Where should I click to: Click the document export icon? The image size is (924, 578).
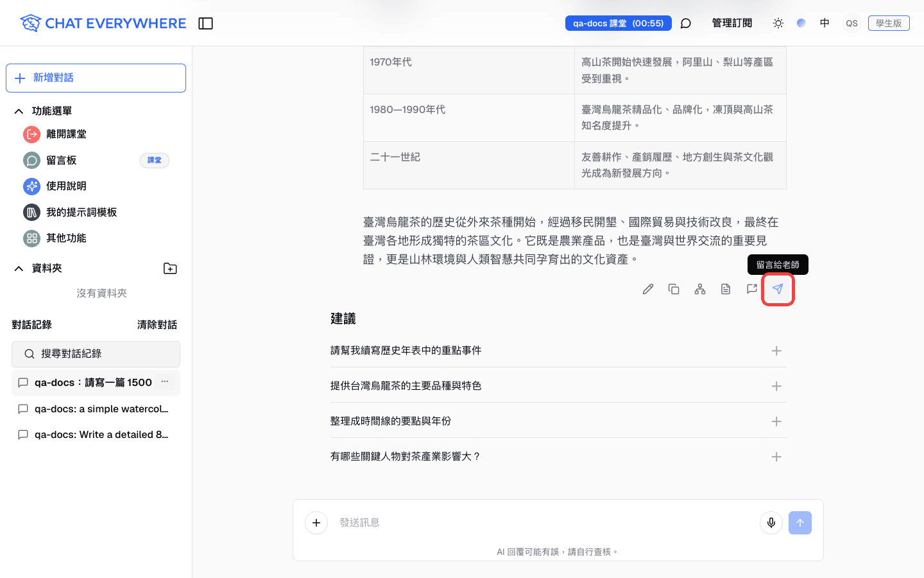pyautogui.click(x=726, y=289)
